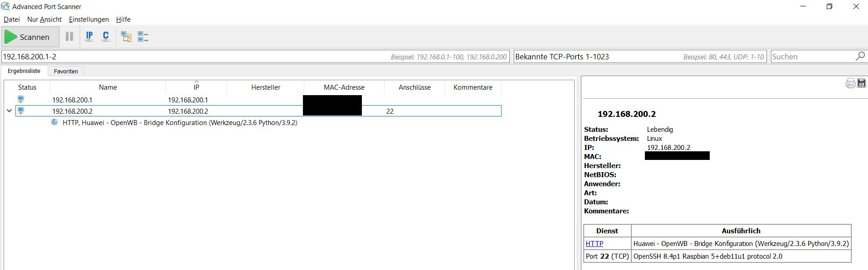Click the Linux operating system value
868x270 pixels.
coord(654,139)
